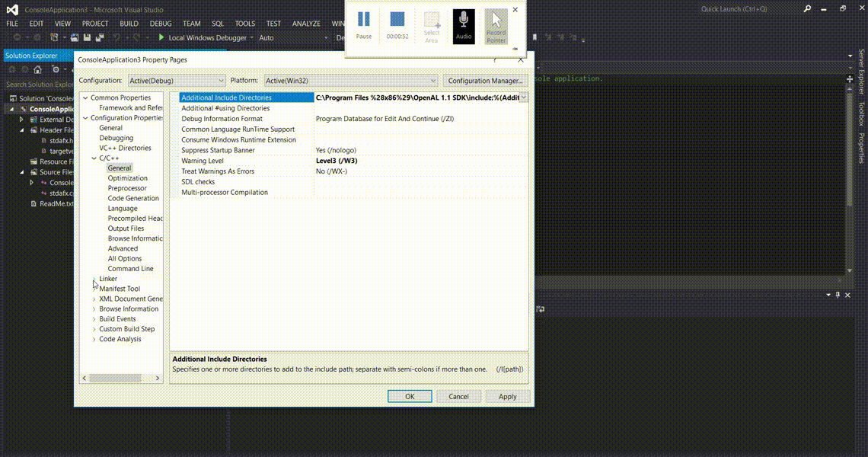Expand the XML Document Generator node
868x457 pixels.
pos(94,299)
